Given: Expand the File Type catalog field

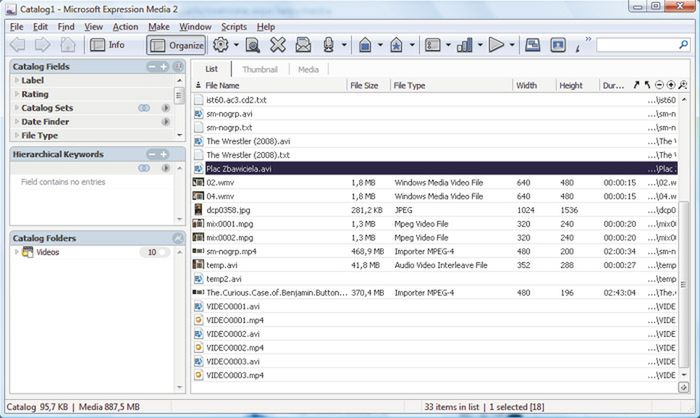Looking at the screenshot, I should coord(16,135).
